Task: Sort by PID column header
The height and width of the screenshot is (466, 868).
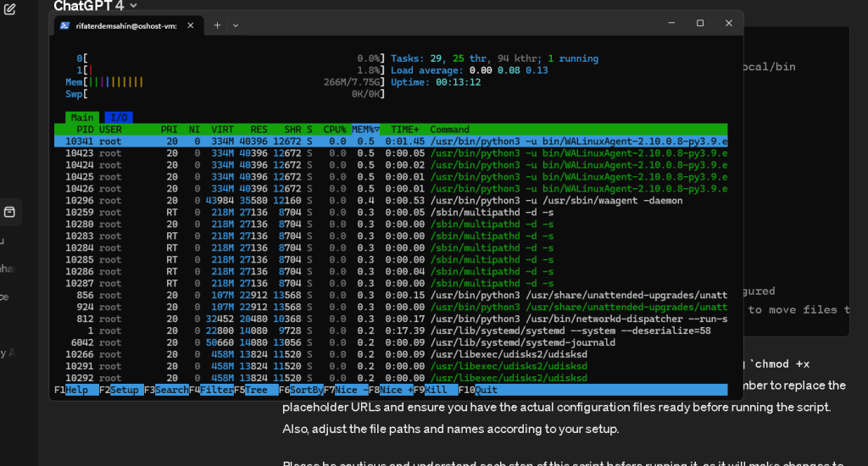Action: click(x=85, y=130)
